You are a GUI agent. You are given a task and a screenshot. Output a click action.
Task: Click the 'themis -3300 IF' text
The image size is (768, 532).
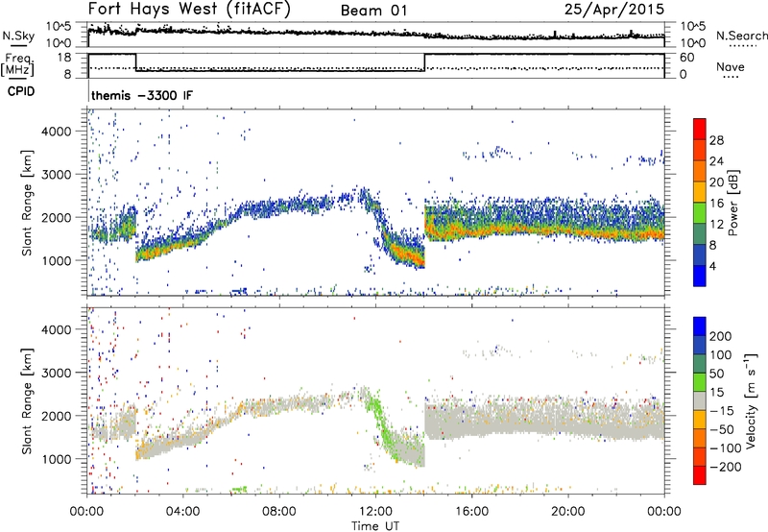(x=142, y=95)
